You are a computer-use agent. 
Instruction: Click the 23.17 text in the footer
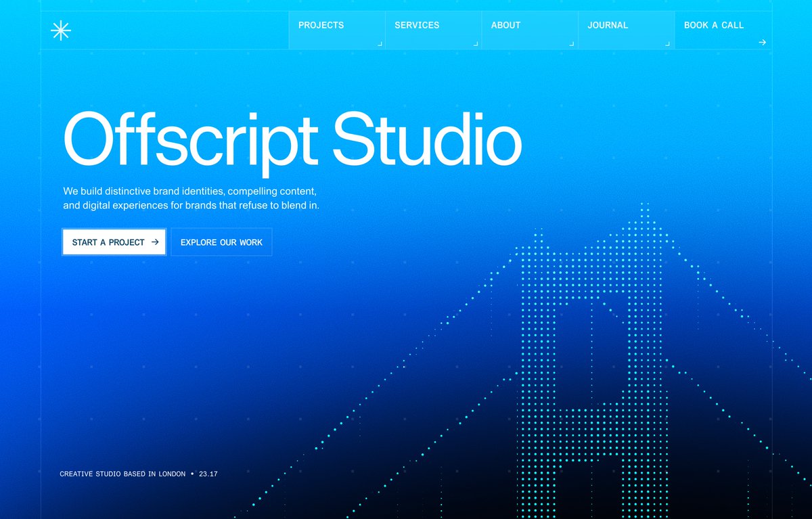tap(208, 474)
